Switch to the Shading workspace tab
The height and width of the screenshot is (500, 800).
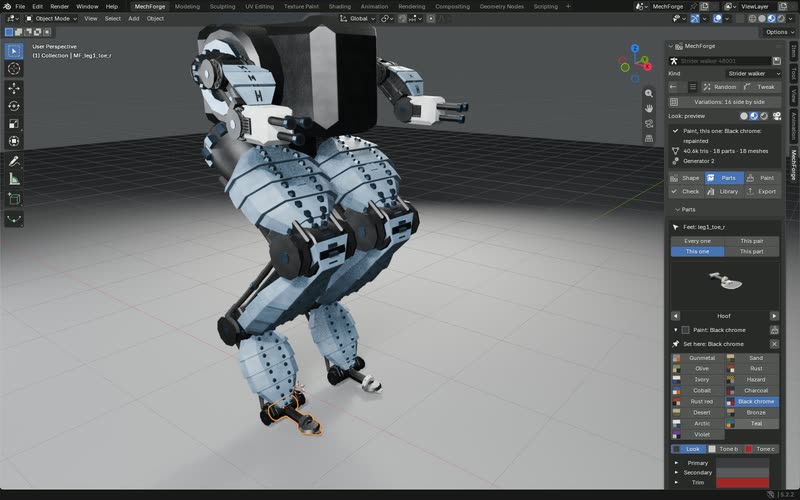point(339,7)
